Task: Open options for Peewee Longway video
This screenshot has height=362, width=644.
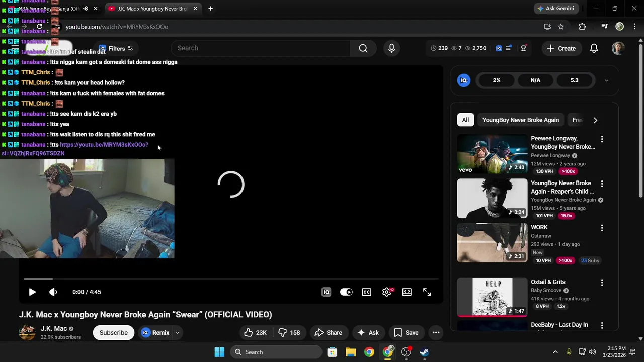Action: pos(602,139)
